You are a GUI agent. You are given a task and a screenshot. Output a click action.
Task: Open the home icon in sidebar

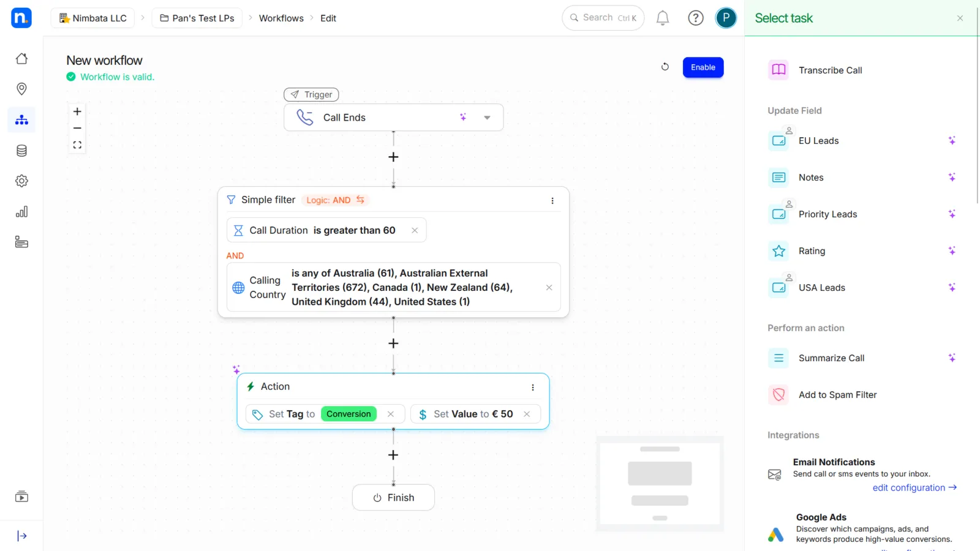coord(21,59)
